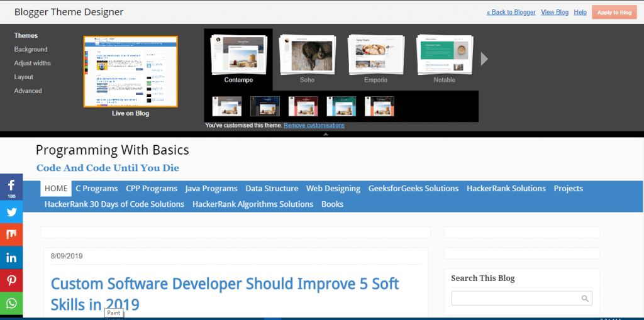The width and height of the screenshot is (644, 320).
Task: Click Code And Code Until You Die tagline
Action: tap(108, 168)
